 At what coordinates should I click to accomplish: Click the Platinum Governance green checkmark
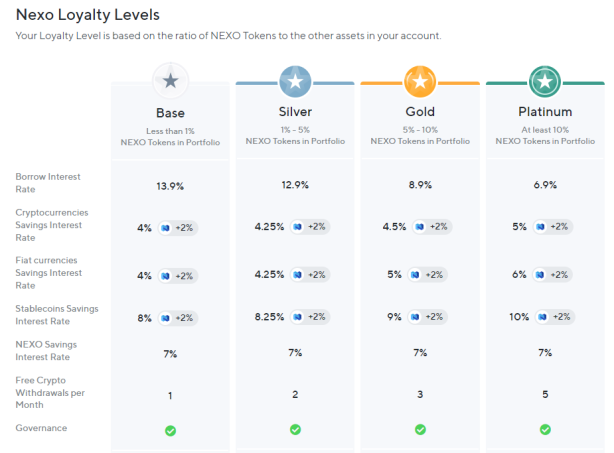pyautogui.click(x=545, y=430)
